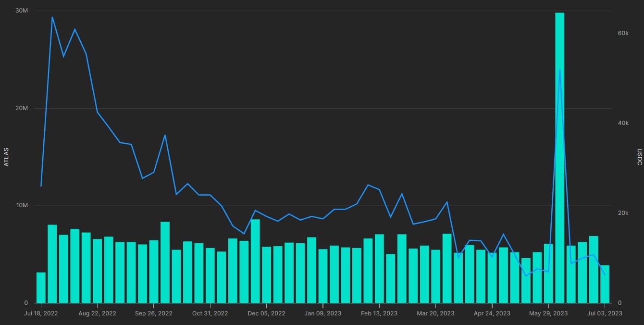Viewport: 644px width, 325px height.
Task: Select the Mar 20, 2023 x-axis date label
Action: click(x=435, y=313)
